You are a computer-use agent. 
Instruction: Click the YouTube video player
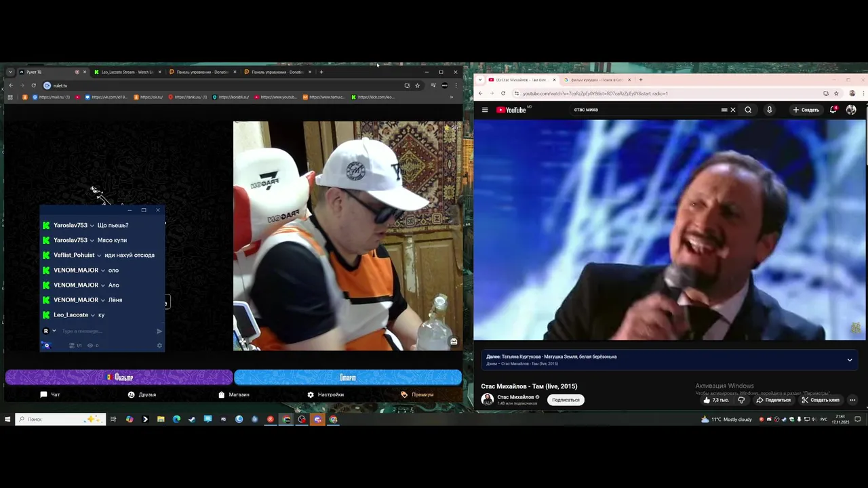tap(669, 230)
